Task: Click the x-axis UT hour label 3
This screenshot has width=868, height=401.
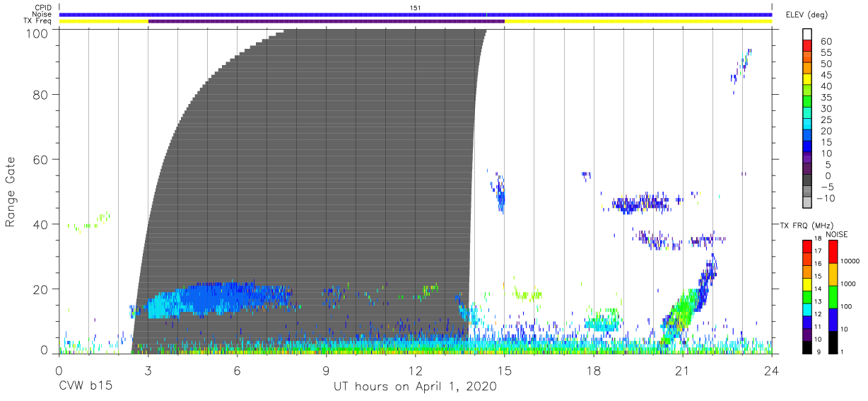Action: (148, 370)
